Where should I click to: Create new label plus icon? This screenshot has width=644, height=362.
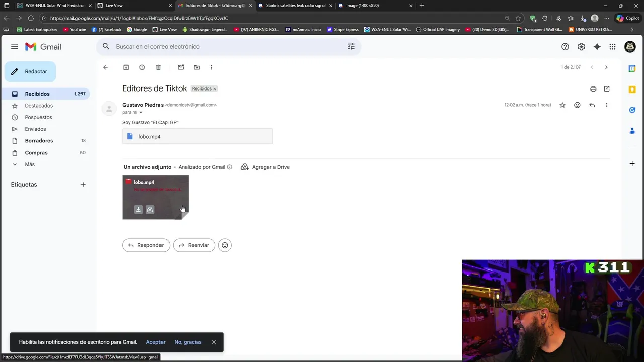[x=83, y=185]
